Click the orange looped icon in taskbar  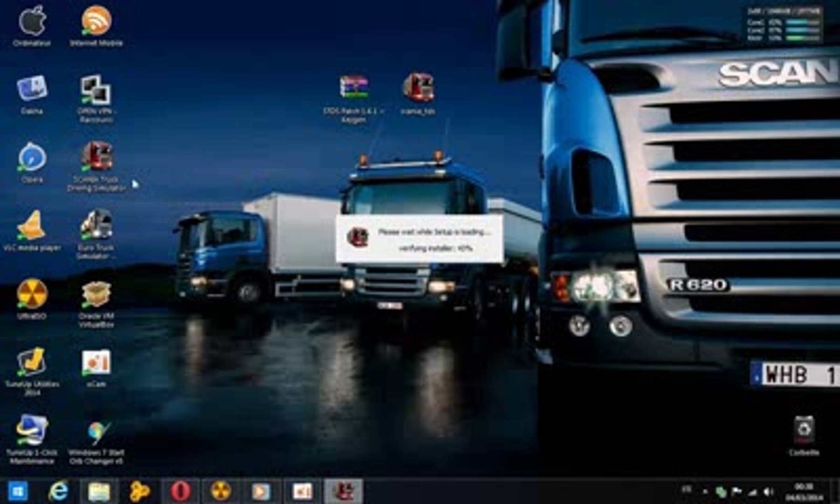click(x=140, y=491)
